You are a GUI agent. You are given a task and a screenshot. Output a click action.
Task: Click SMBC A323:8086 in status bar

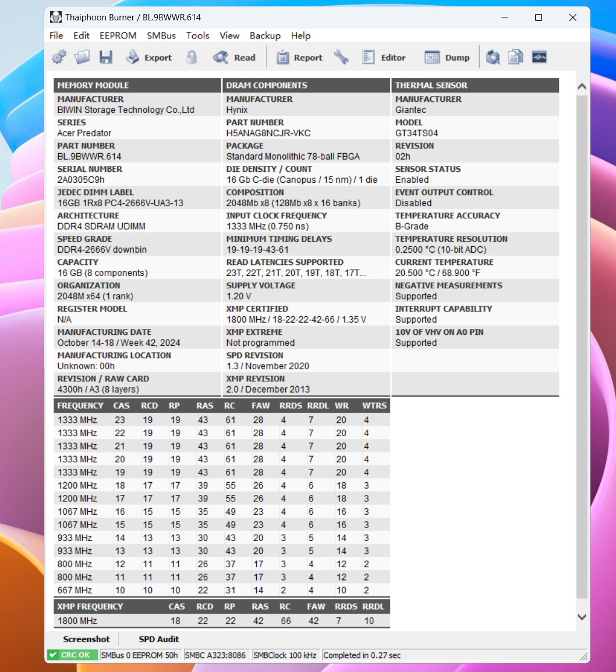pyautogui.click(x=215, y=655)
